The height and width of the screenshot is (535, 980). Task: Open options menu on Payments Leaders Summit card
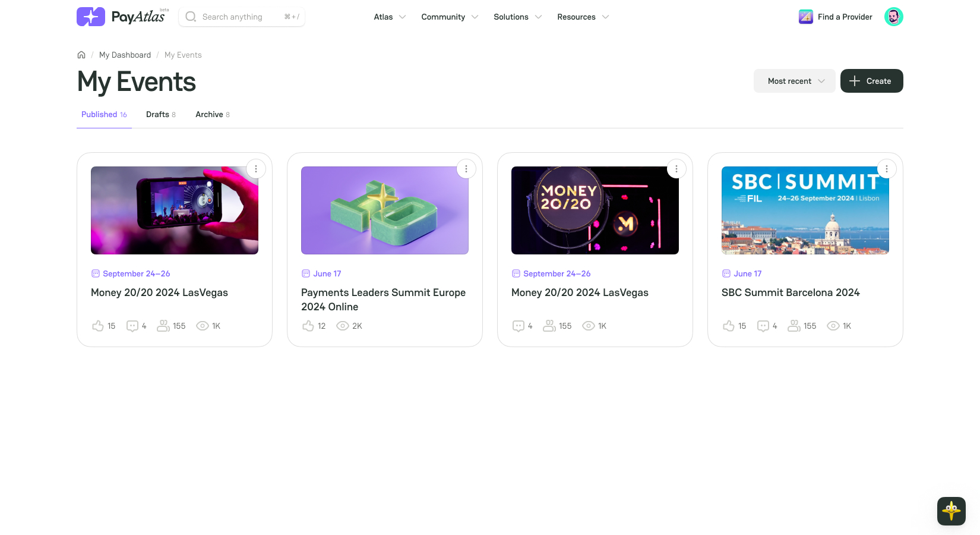pos(466,169)
